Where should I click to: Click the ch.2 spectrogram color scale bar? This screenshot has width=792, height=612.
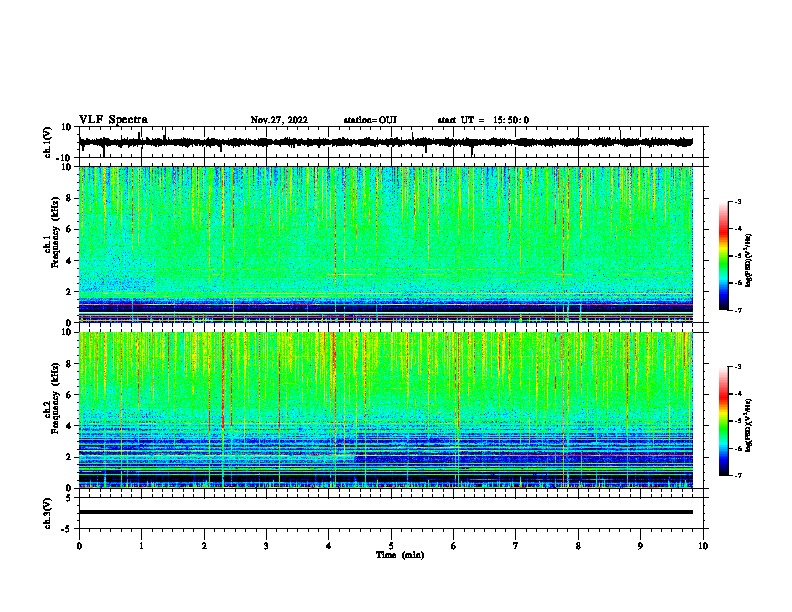[724, 421]
